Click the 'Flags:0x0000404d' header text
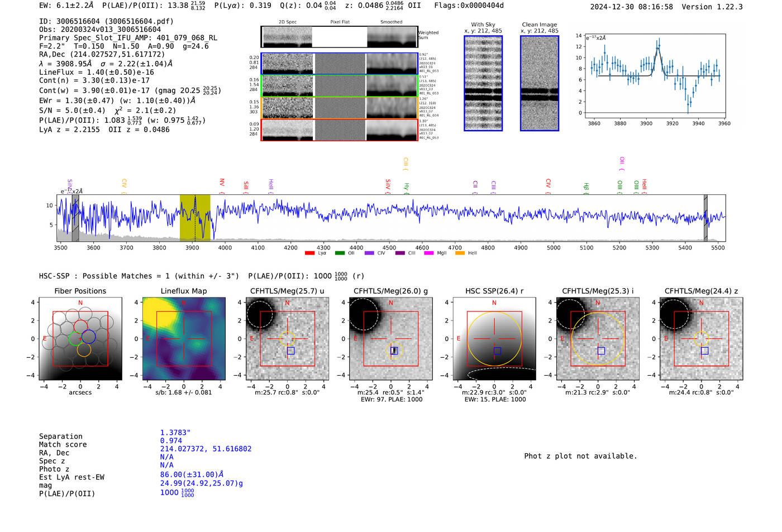The width and height of the screenshot is (782, 532). point(469,6)
